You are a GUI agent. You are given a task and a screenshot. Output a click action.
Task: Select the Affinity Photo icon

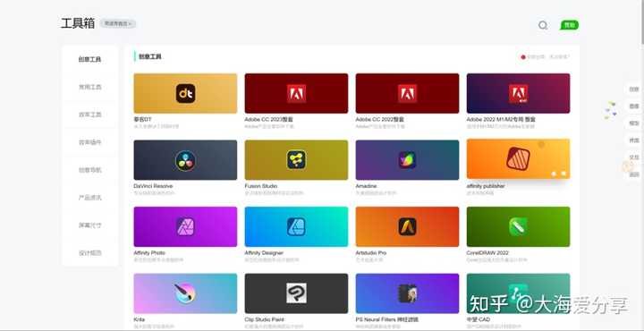(185, 226)
